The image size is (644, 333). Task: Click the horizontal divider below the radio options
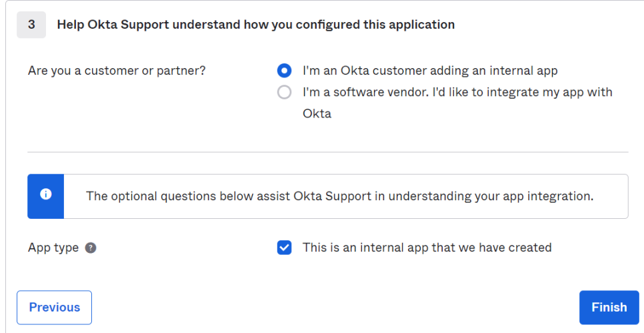coord(327,152)
